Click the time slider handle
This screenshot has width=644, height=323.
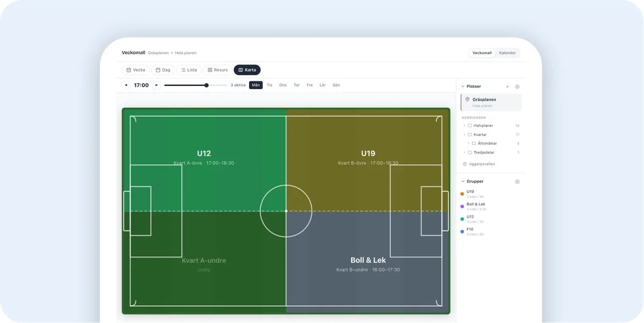[207, 85]
